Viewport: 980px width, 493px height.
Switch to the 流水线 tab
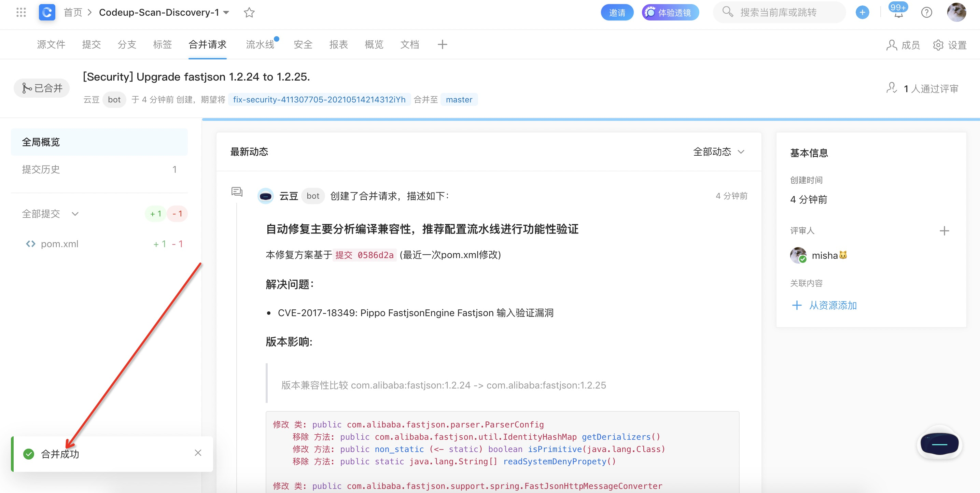(x=260, y=44)
